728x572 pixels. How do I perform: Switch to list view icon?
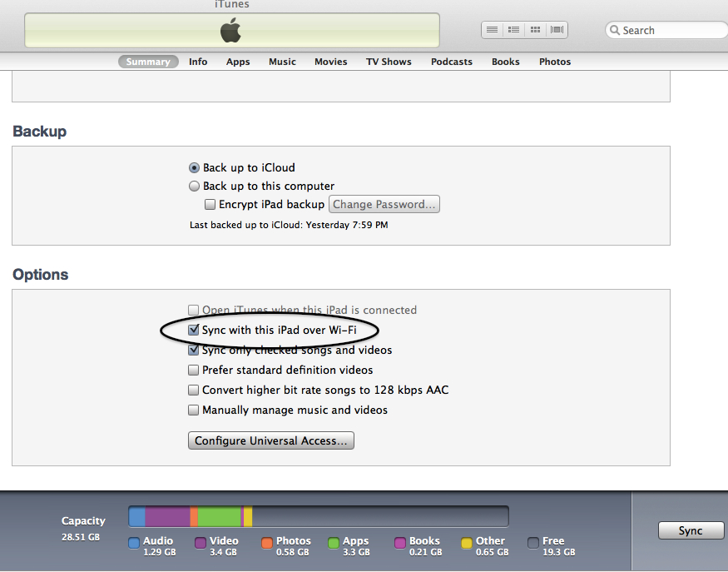point(493,30)
